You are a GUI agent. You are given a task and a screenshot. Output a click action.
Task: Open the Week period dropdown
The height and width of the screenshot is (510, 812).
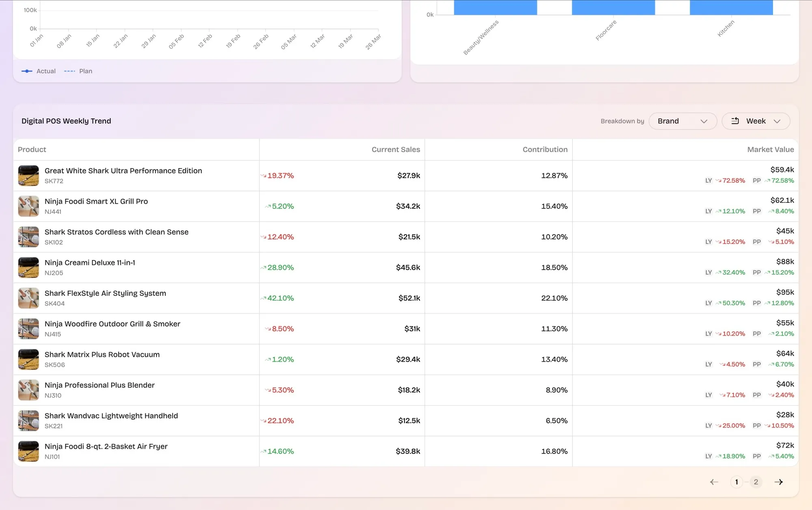pos(756,121)
